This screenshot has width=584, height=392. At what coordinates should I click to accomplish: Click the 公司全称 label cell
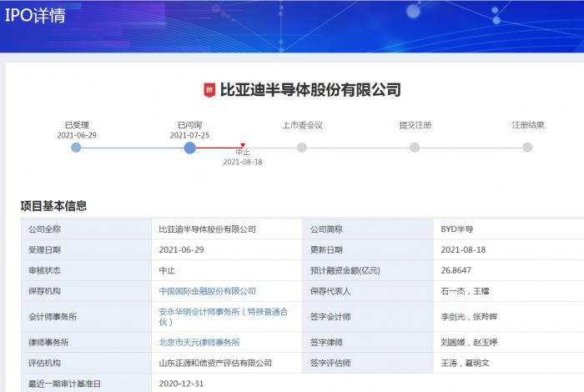point(86,229)
